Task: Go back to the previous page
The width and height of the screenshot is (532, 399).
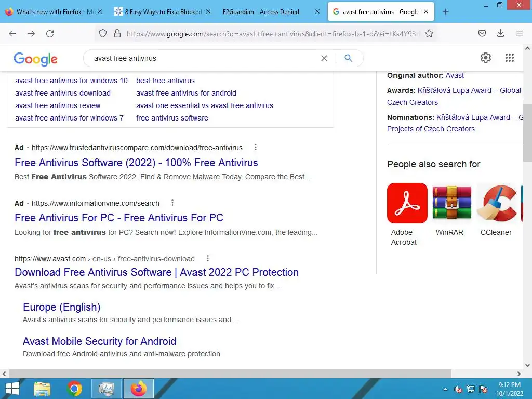Action: 12,33
